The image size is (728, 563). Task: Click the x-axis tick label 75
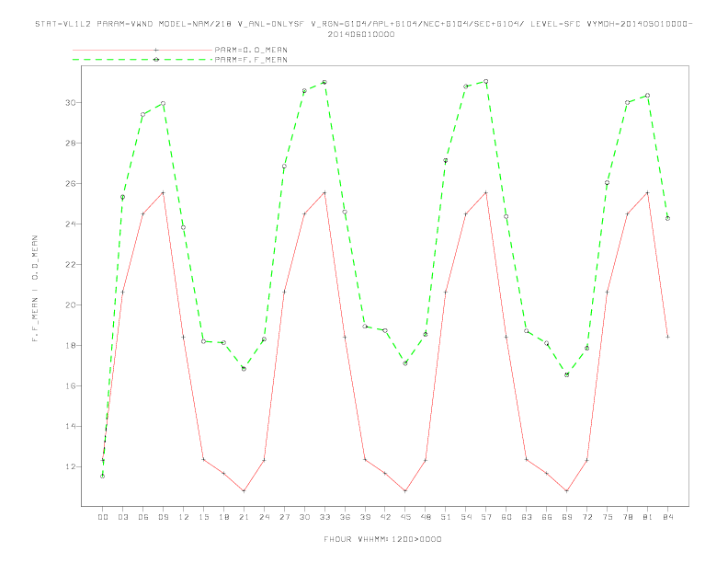[x=608, y=517]
